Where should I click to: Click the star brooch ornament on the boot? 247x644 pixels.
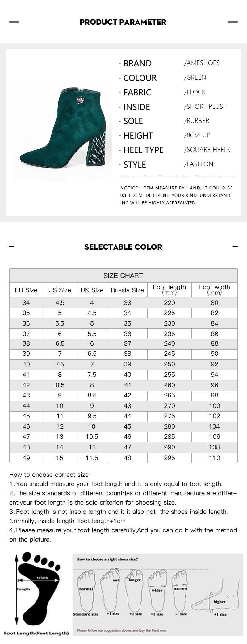tap(81, 100)
